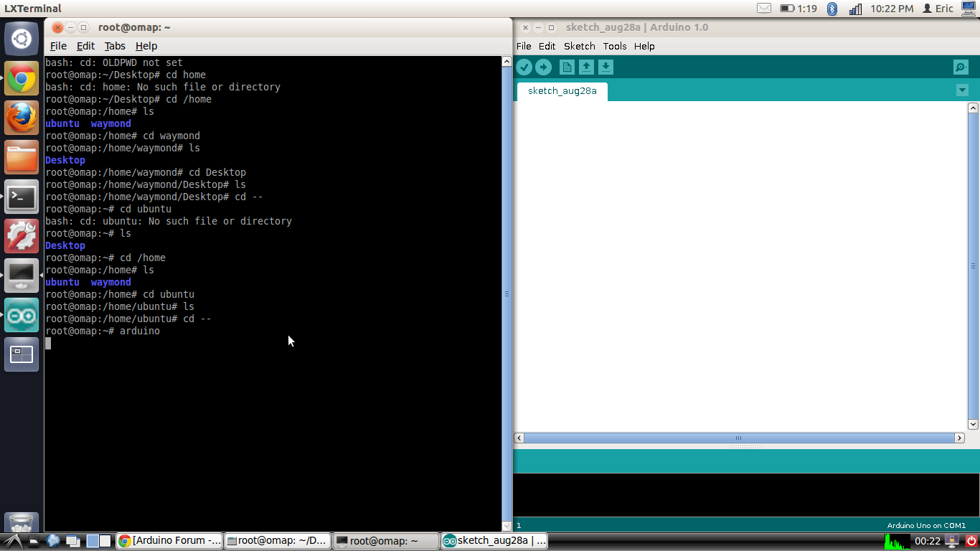Open the Arduino File menu

click(x=524, y=46)
